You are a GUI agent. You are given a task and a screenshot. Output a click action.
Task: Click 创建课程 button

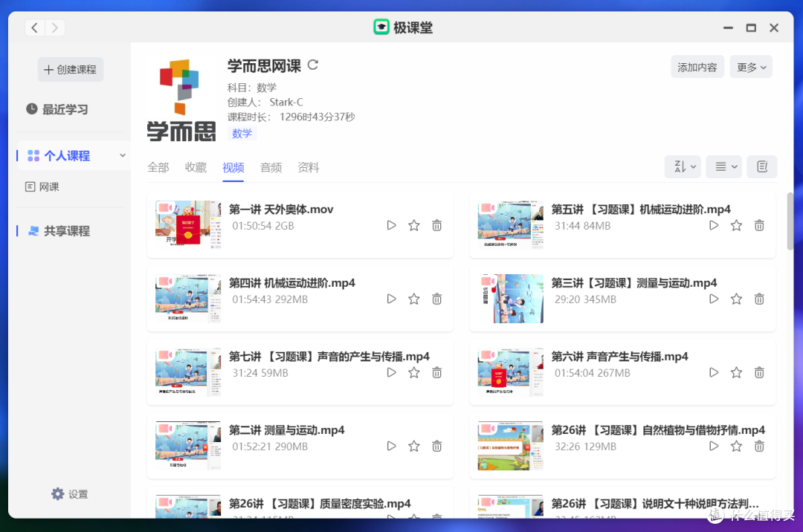71,70
